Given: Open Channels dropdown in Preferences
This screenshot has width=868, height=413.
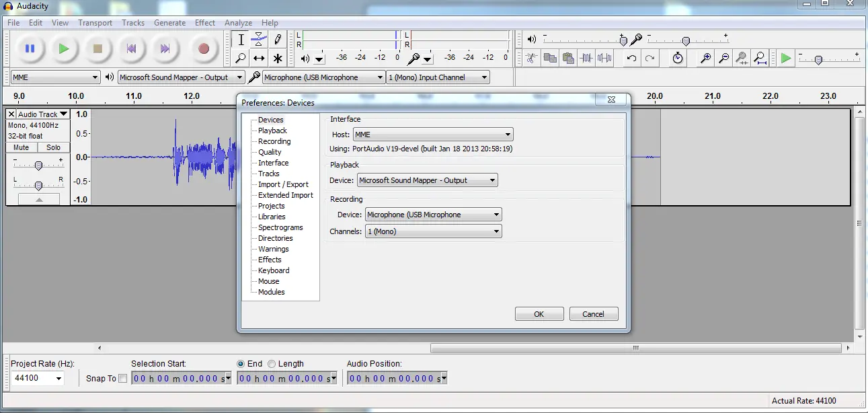Looking at the screenshot, I should click(x=433, y=231).
